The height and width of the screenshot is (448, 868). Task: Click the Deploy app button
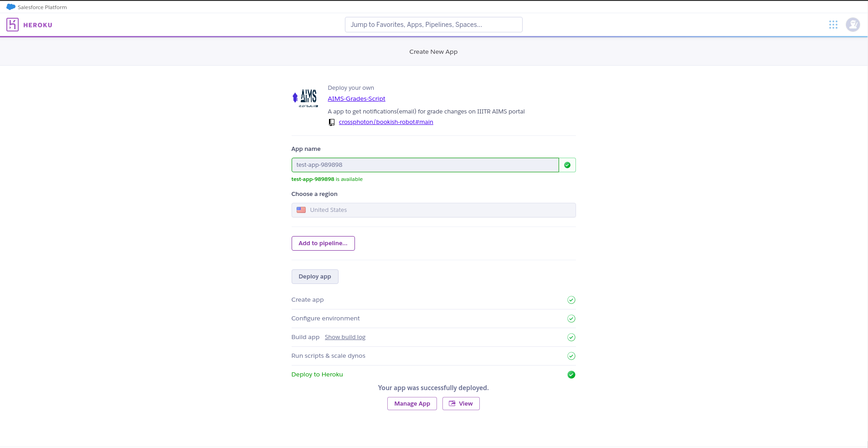(315, 277)
